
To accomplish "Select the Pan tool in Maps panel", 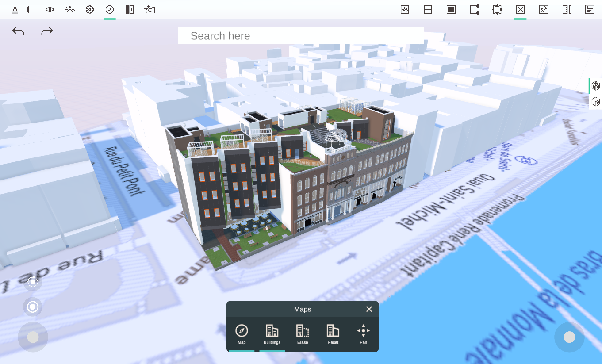I will pos(363,334).
